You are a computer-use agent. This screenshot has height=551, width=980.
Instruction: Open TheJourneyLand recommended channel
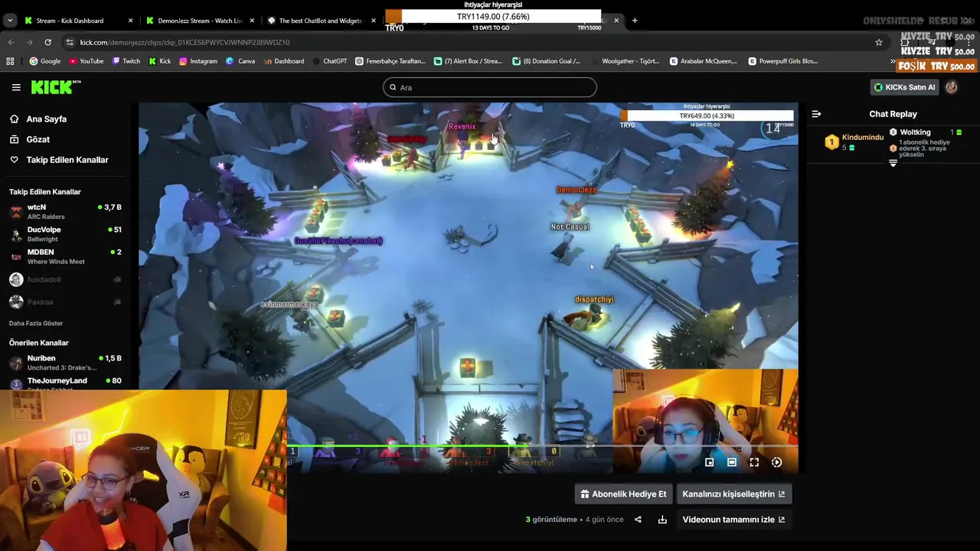click(x=65, y=383)
